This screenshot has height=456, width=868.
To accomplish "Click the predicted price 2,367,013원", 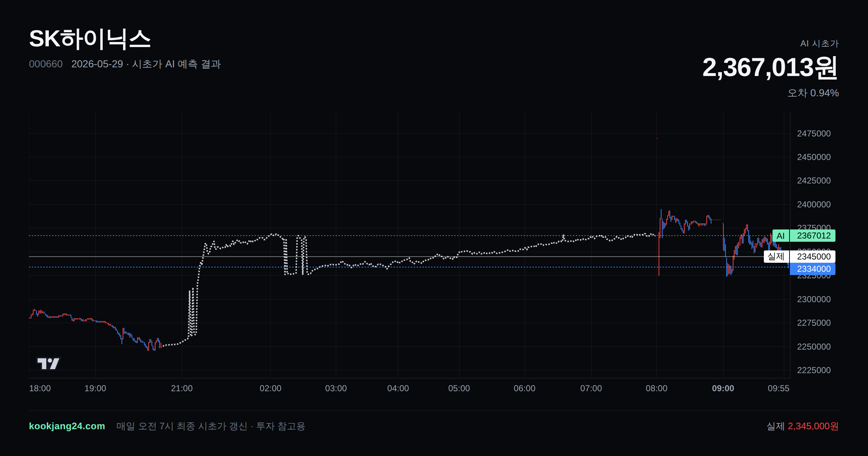I will click(x=770, y=68).
